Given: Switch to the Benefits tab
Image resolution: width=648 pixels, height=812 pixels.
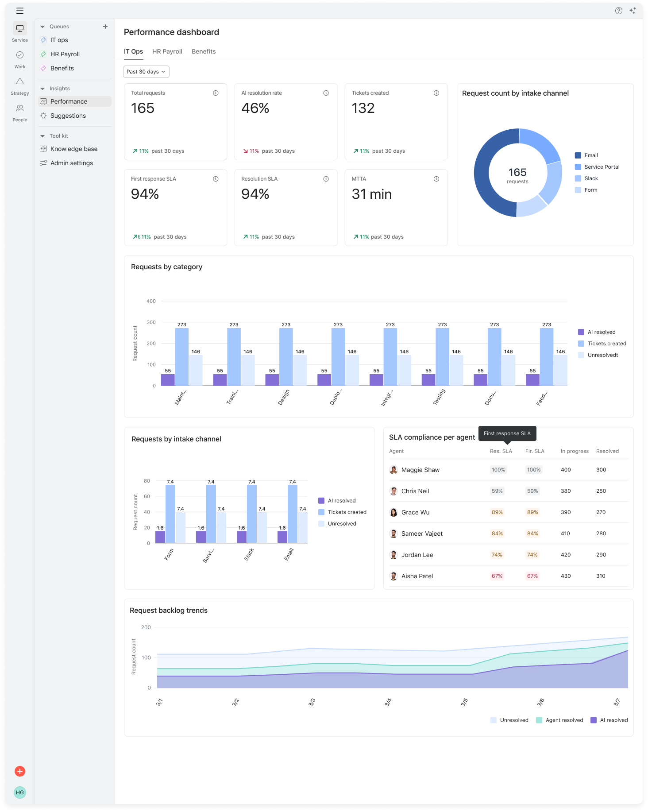Looking at the screenshot, I should tap(204, 51).
